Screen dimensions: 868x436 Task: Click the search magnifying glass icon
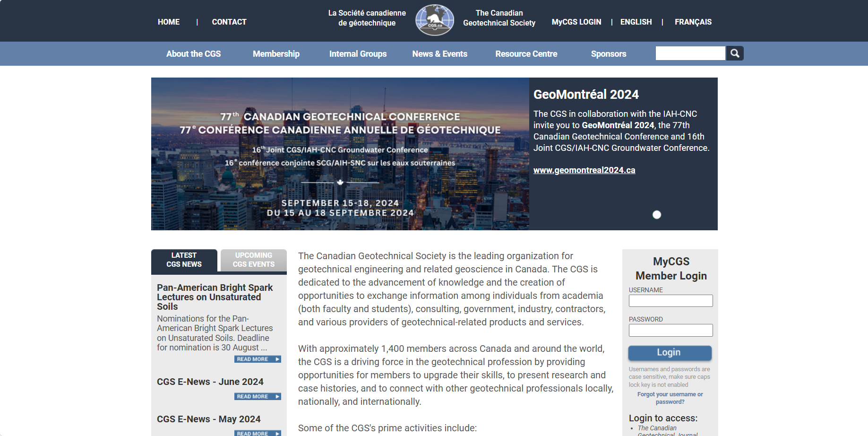(734, 53)
